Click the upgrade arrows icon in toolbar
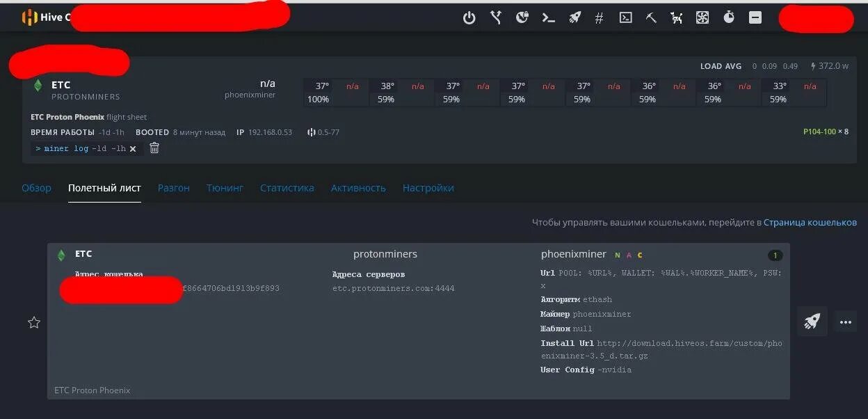 [496, 17]
